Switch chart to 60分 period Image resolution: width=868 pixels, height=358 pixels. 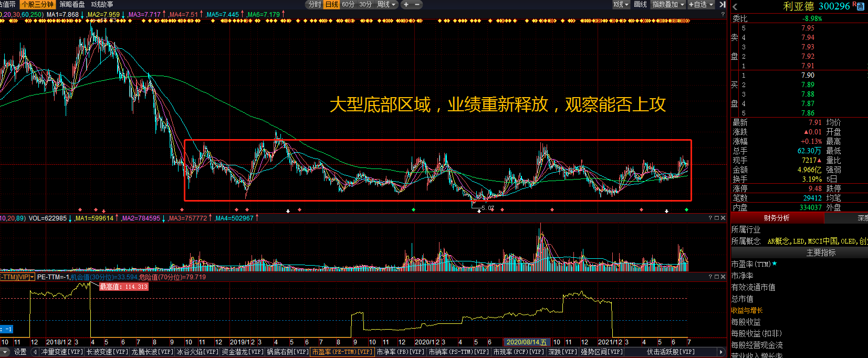click(348, 4)
